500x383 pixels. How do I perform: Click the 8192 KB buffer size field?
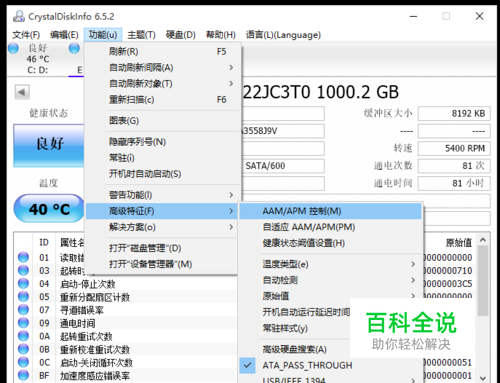[x=454, y=113]
